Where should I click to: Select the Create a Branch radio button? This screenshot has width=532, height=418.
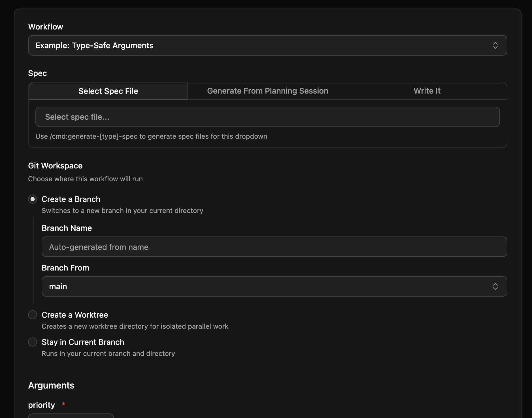33,199
